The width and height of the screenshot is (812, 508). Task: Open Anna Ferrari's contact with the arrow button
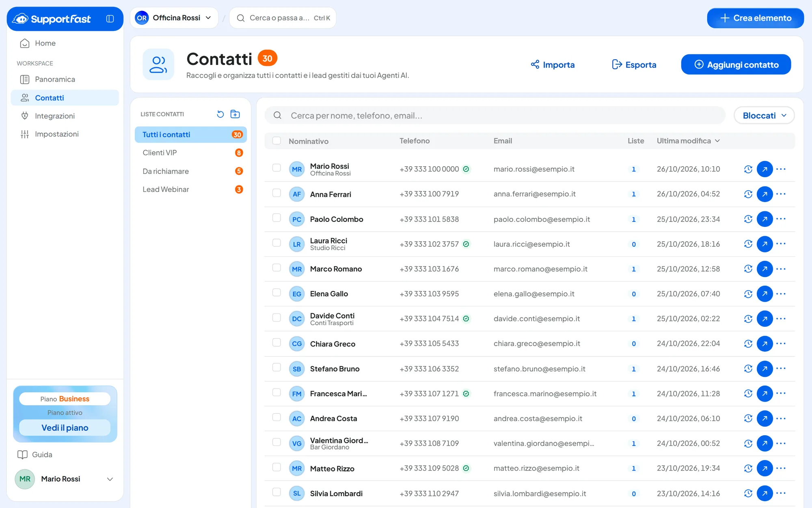click(764, 194)
